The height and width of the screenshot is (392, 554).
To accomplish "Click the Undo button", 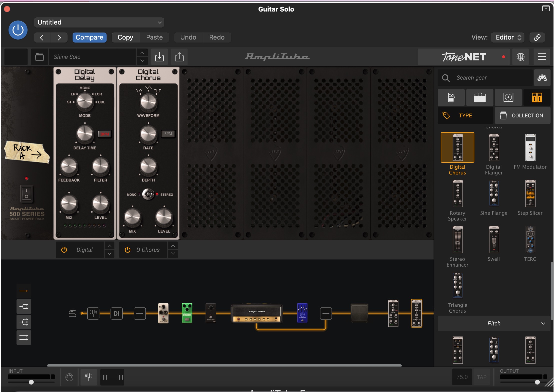I will pos(188,38).
